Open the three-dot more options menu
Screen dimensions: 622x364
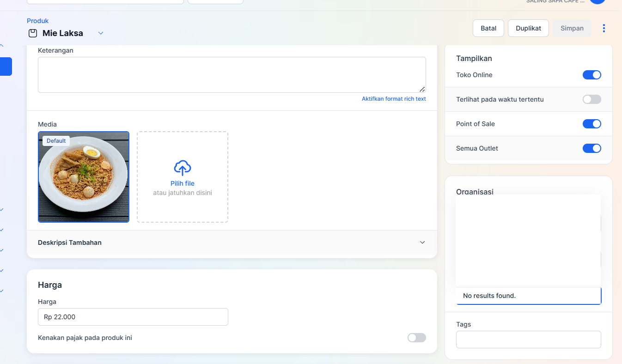click(604, 28)
